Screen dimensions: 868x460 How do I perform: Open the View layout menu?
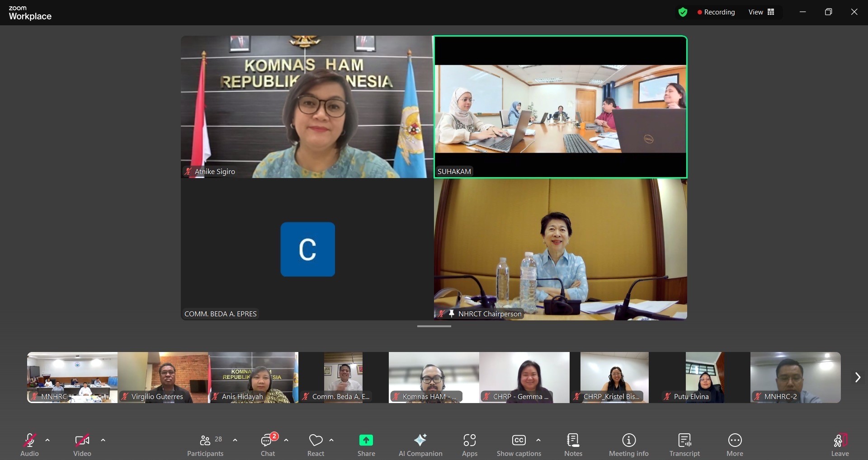click(761, 12)
